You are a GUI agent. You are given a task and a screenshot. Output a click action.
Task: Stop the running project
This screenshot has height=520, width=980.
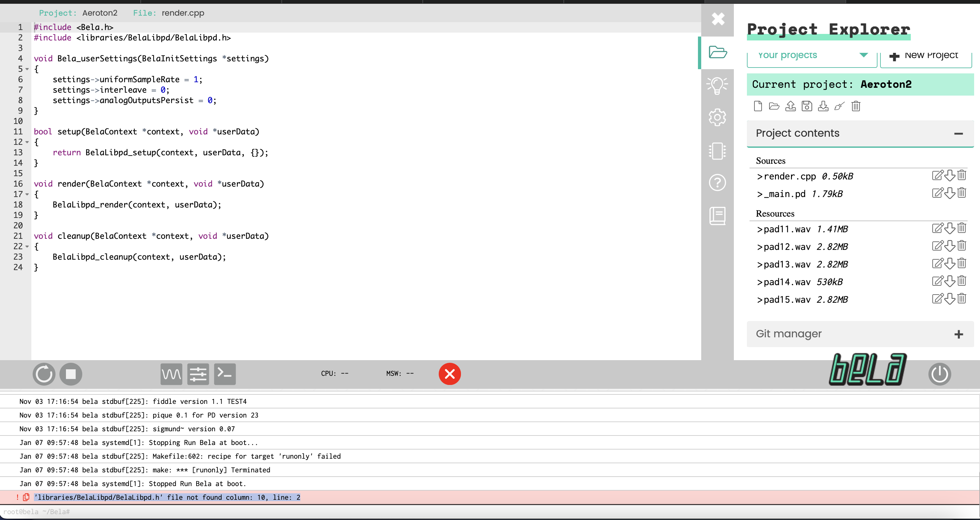tap(71, 374)
